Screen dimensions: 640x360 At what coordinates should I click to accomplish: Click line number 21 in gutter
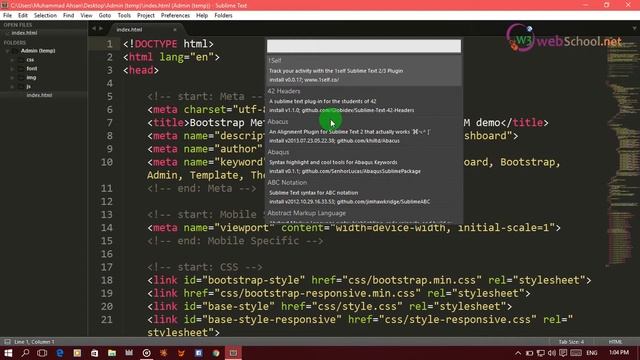coord(107,320)
